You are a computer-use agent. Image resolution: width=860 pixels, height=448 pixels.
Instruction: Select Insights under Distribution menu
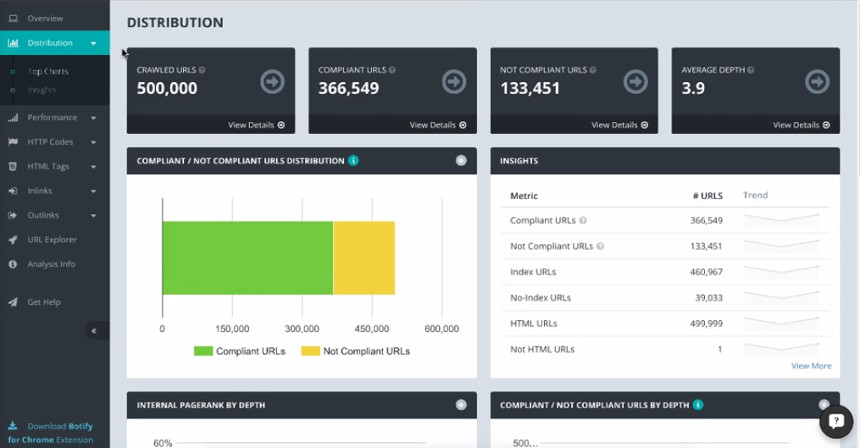42,90
